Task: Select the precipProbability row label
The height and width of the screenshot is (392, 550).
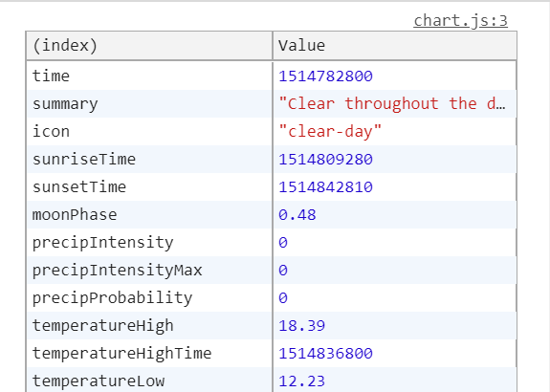Action: click(112, 298)
